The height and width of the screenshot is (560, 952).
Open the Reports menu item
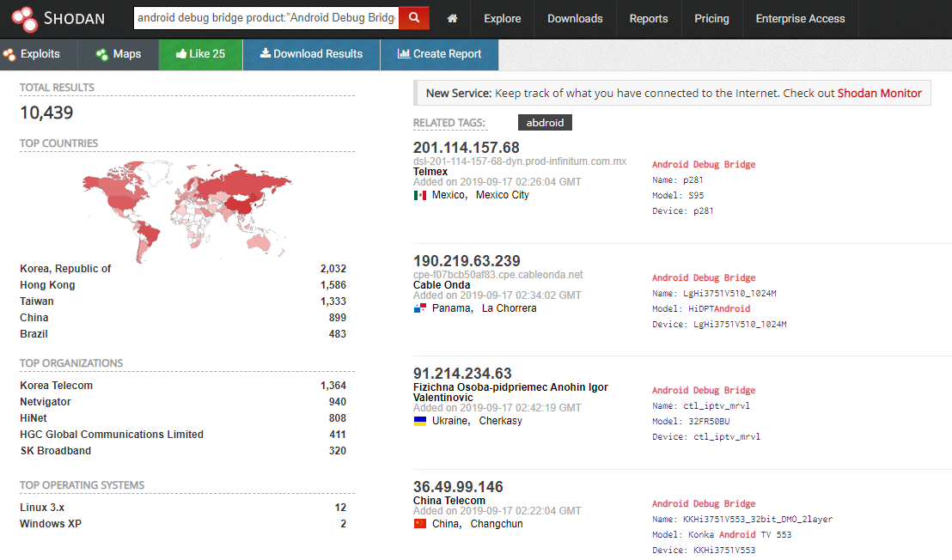click(649, 19)
